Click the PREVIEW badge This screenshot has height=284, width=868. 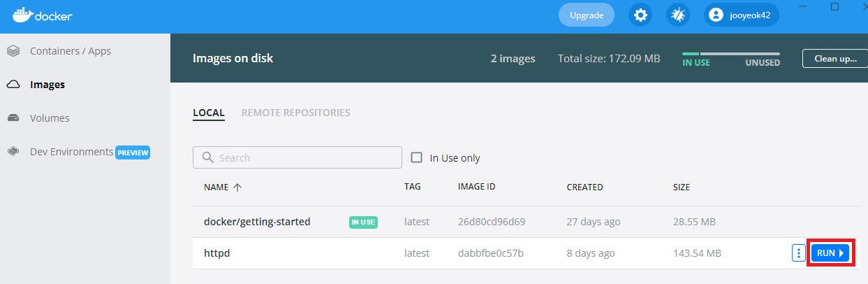133,152
